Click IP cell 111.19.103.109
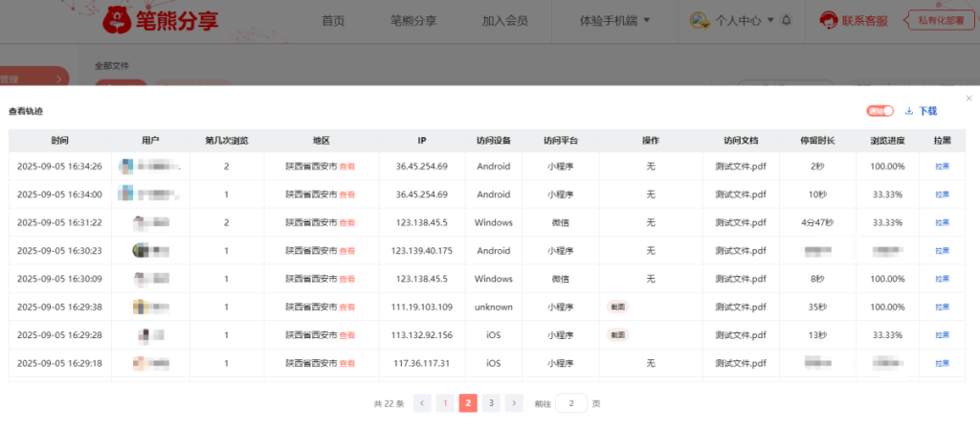 tap(422, 308)
